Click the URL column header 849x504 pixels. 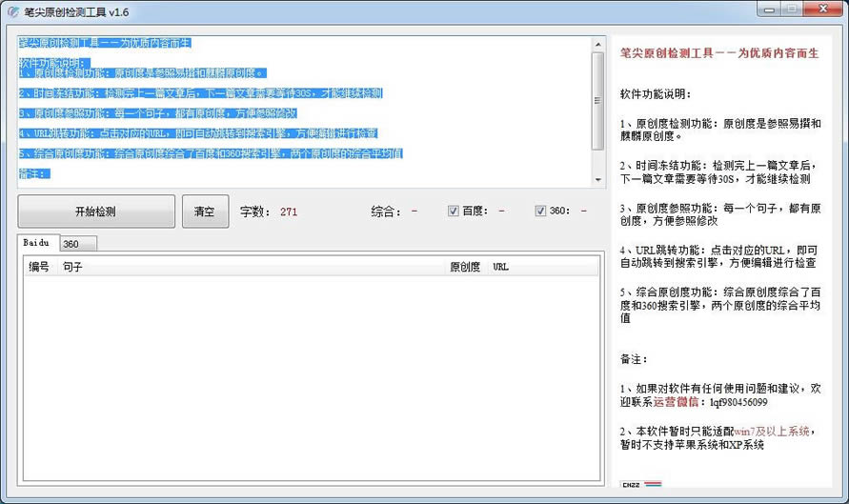point(500,267)
